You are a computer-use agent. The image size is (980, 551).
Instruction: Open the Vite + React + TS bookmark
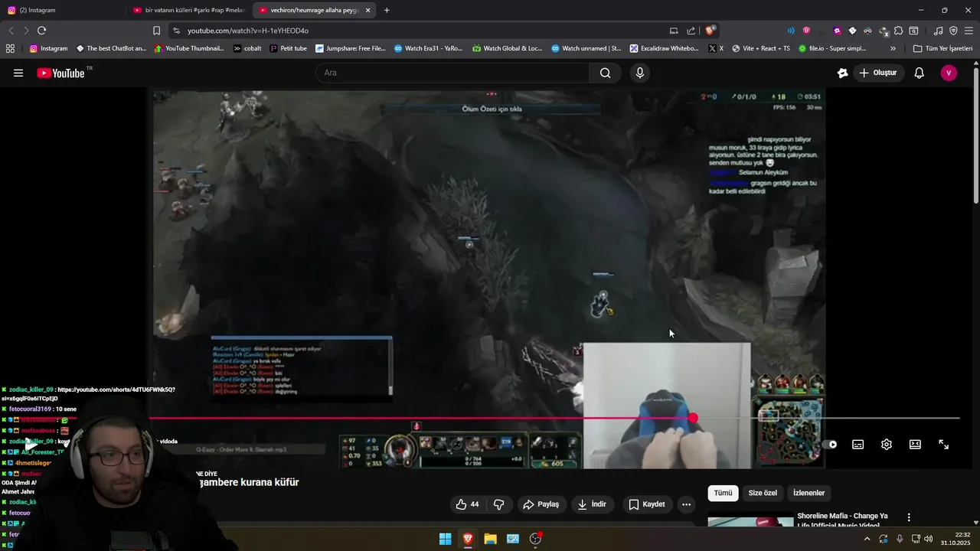761,48
